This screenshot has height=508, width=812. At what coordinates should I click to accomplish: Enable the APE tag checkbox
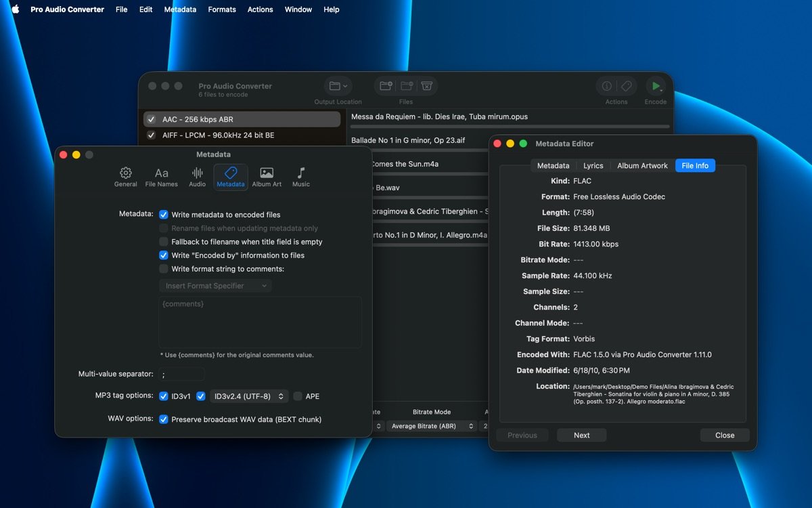pos(298,396)
